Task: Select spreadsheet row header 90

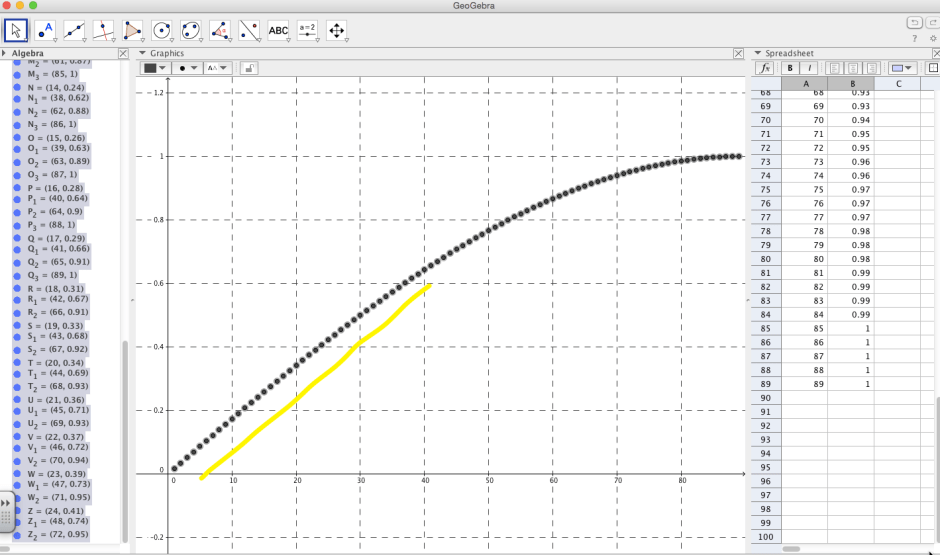Action: [x=767, y=398]
